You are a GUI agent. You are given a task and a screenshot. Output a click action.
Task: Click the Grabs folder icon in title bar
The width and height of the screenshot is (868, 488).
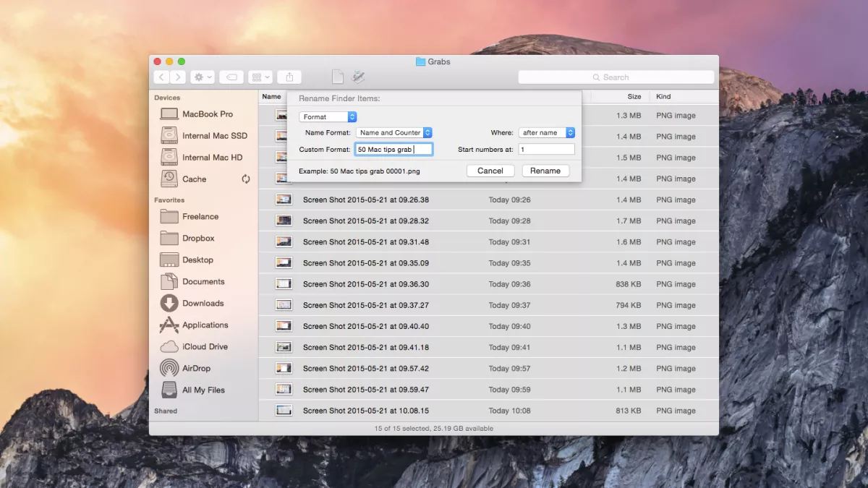(420, 61)
